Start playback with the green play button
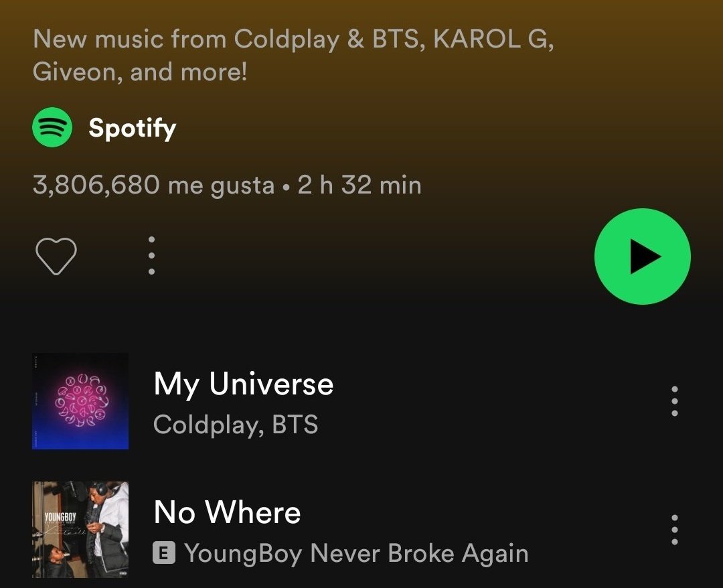Viewport: 723px width, 588px height. click(642, 256)
